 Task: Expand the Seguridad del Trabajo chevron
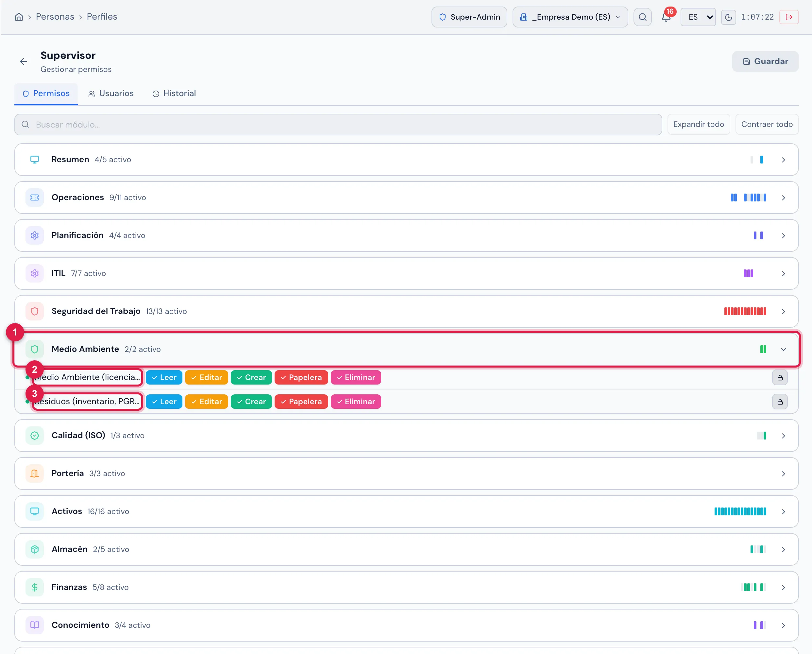click(x=783, y=312)
